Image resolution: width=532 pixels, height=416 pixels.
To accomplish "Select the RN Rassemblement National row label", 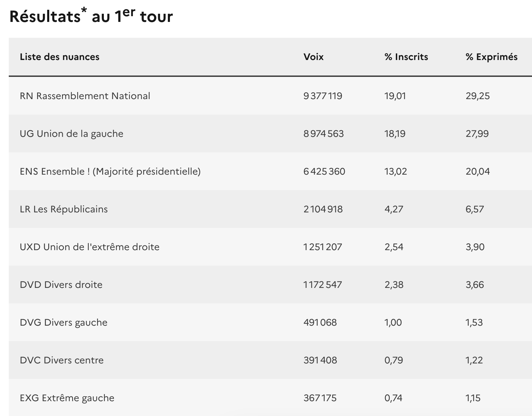I will click(x=85, y=96).
